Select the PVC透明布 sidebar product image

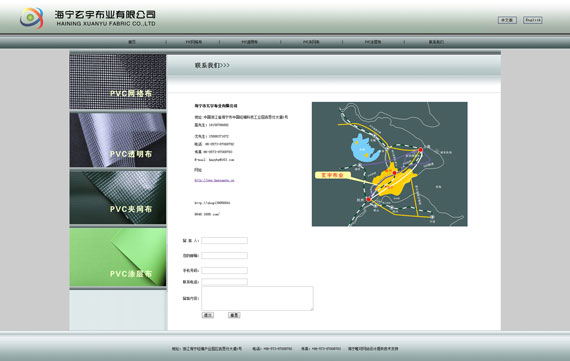point(118,140)
